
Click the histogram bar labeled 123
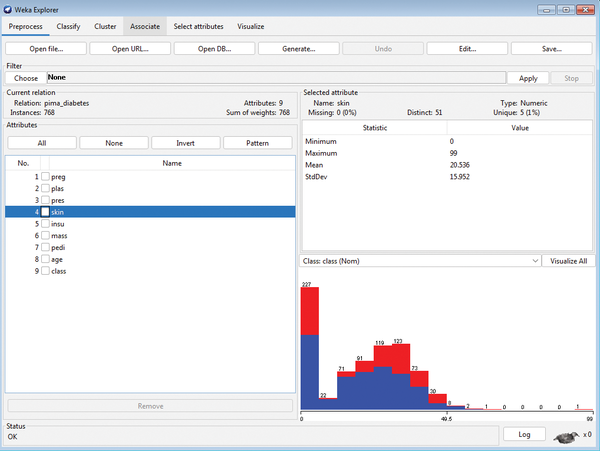401,376
